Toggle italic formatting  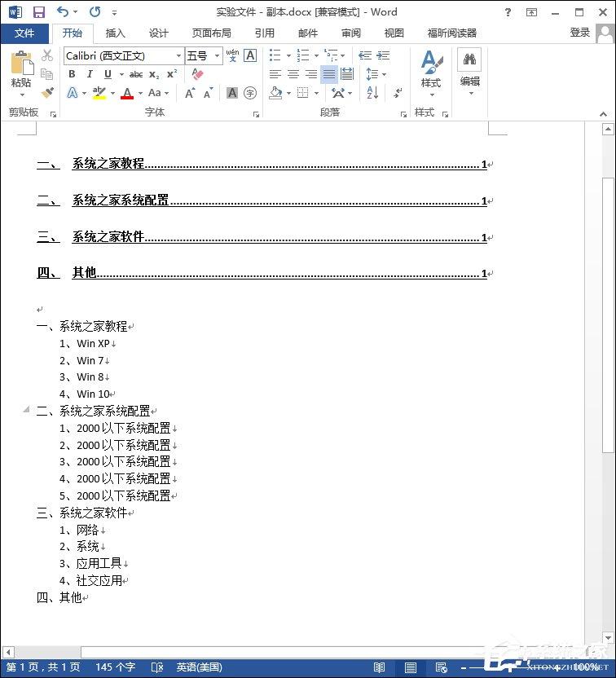[90, 74]
